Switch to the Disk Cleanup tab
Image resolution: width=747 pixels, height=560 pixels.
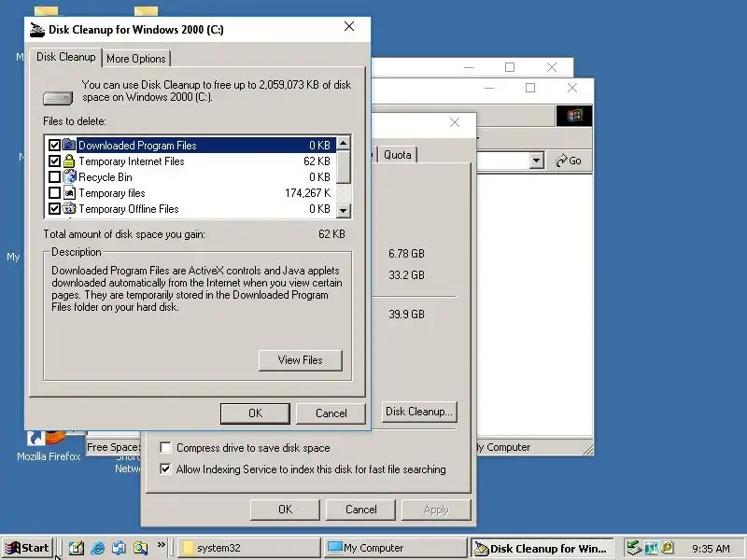click(65, 57)
